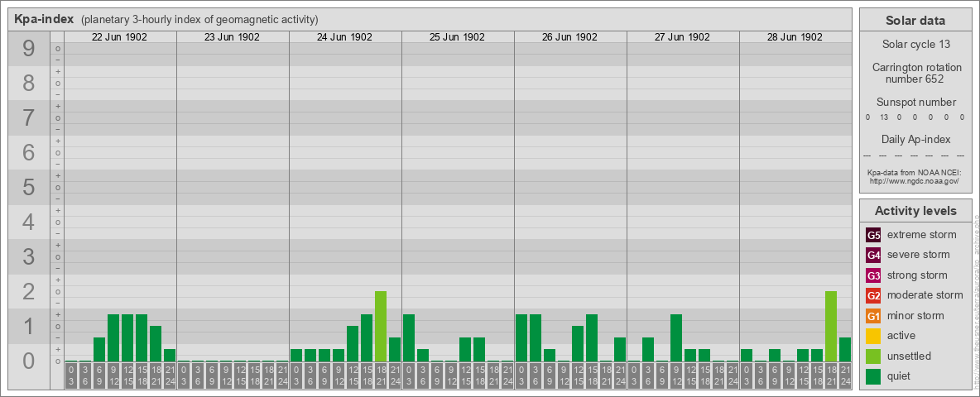Click the Kp level 1 axis label
This screenshot has width=980, height=397.
pos(29,327)
